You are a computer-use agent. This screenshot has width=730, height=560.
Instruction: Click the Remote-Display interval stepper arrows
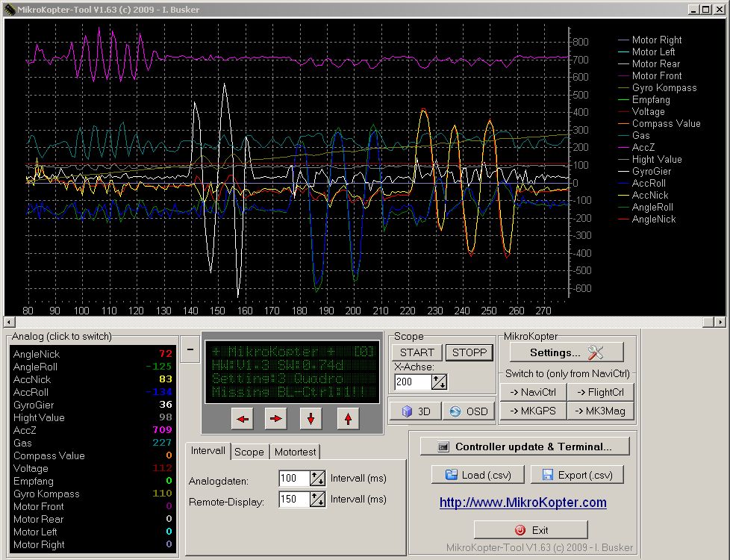pos(317,500)
